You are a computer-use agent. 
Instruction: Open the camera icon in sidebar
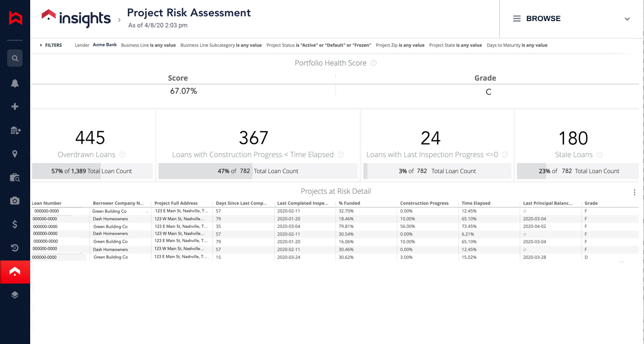tap(15, 201)
